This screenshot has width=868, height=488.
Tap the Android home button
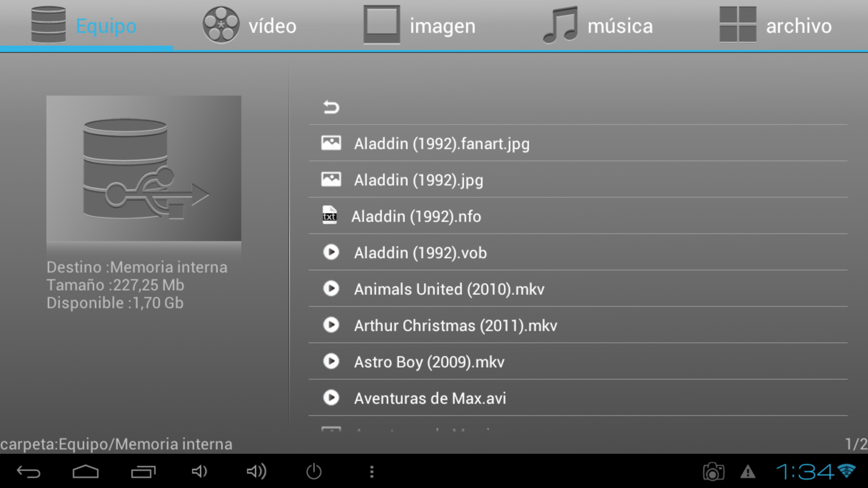tap(86, 472)
